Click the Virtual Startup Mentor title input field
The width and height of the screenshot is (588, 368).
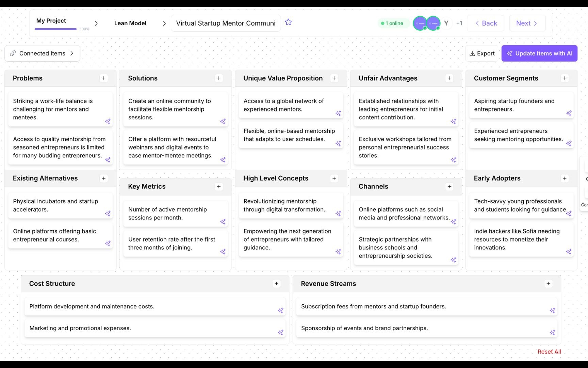[226, 23]
